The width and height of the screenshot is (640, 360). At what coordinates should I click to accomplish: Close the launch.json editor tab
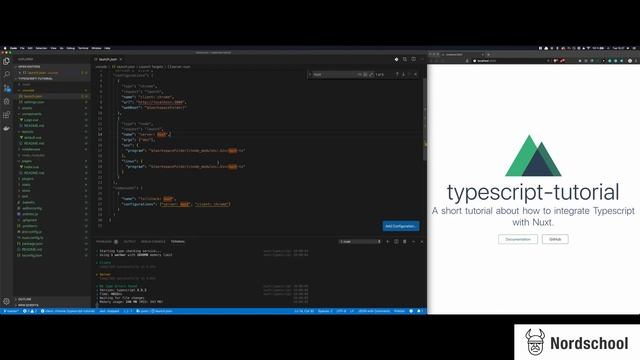point(121,59)
